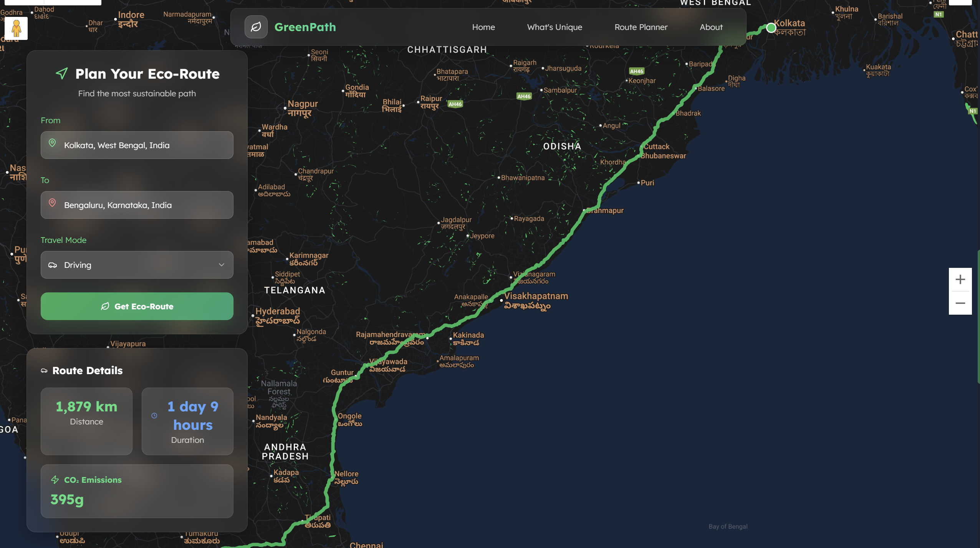
Task: Click the map zoom out minus button
Action: (x=960, y=303)
